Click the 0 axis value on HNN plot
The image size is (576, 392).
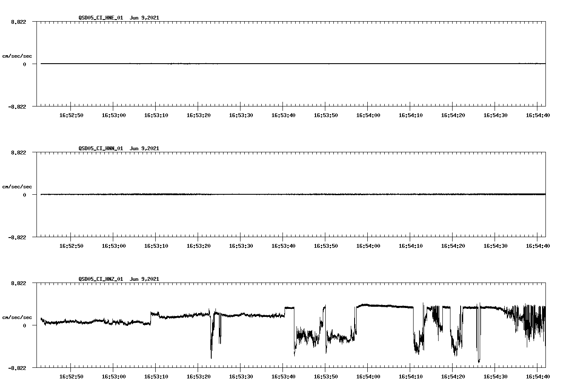pos(25,195)
